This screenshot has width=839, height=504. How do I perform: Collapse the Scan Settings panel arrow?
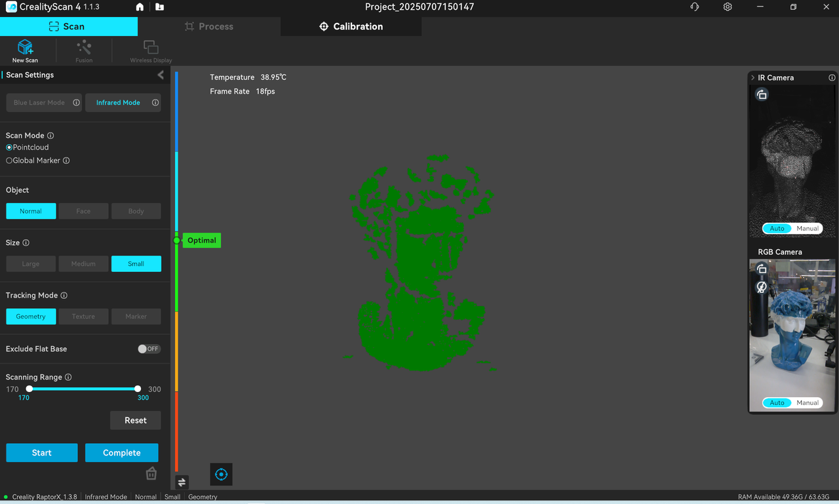click(x=161, y=75)
